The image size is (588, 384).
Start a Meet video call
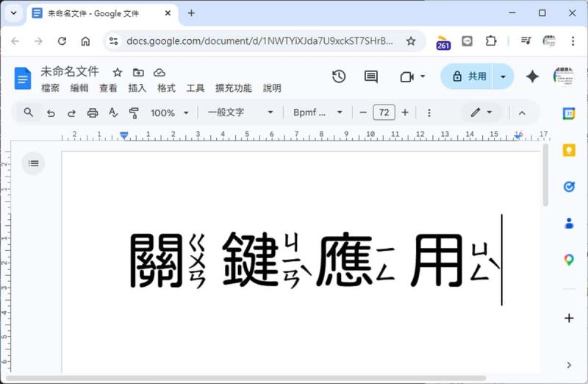pyautogui.click(x=406, y=77)
